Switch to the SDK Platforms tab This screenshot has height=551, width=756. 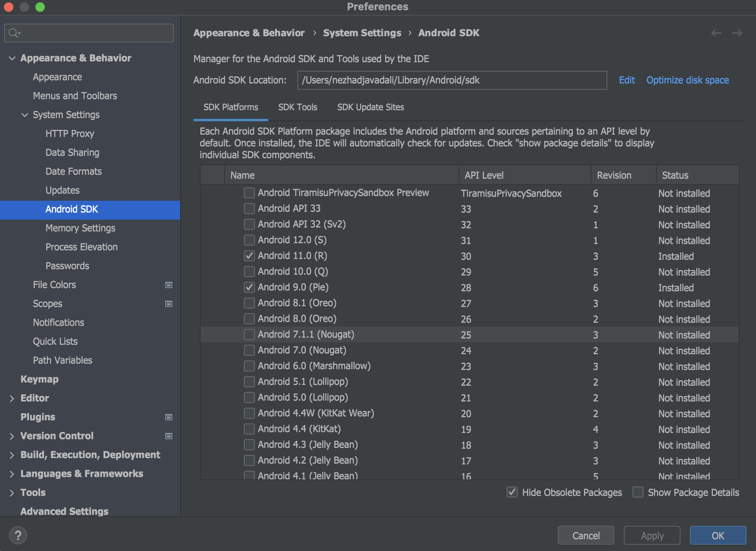tap(231, 107)
